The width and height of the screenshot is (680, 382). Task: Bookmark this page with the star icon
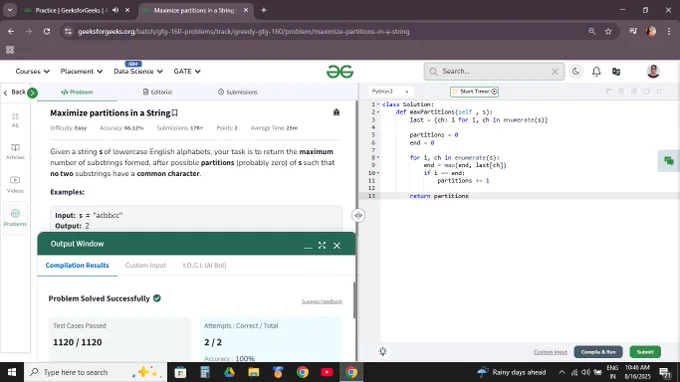(608, 31)
